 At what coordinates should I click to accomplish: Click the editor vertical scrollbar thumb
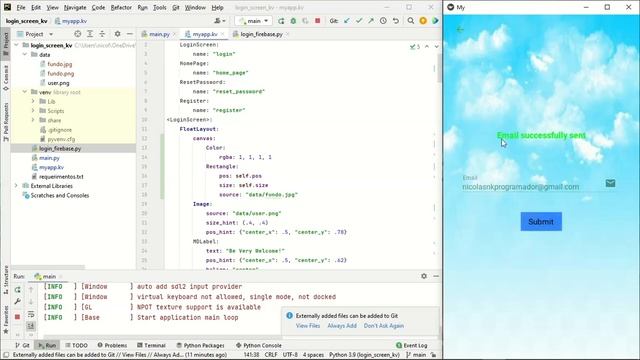coord(439,67)
